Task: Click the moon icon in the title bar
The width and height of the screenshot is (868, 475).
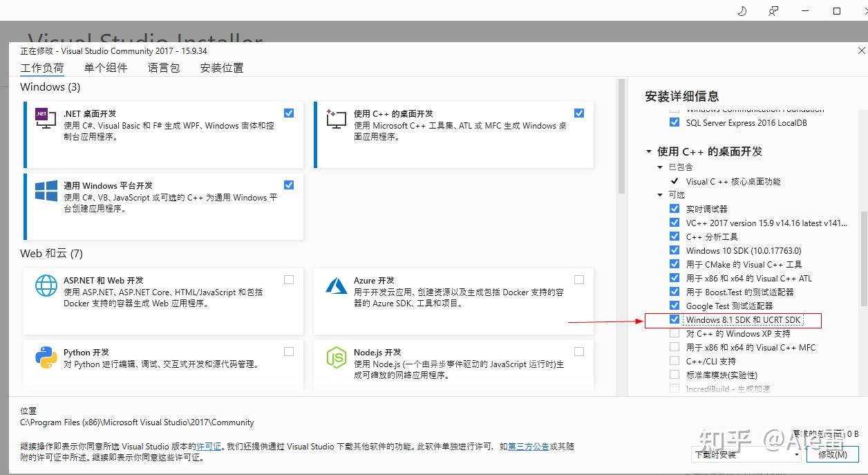Action: tap(742, 10)
